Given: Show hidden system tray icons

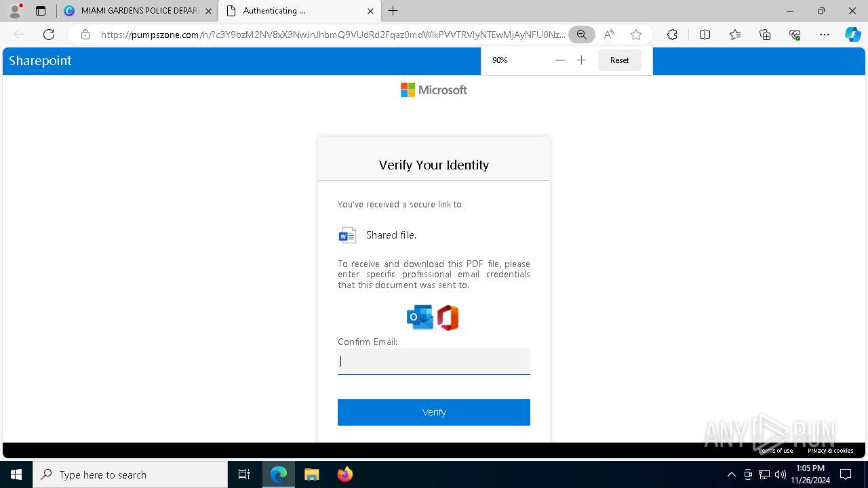Looking at the screenshot, I should (731, 474).
